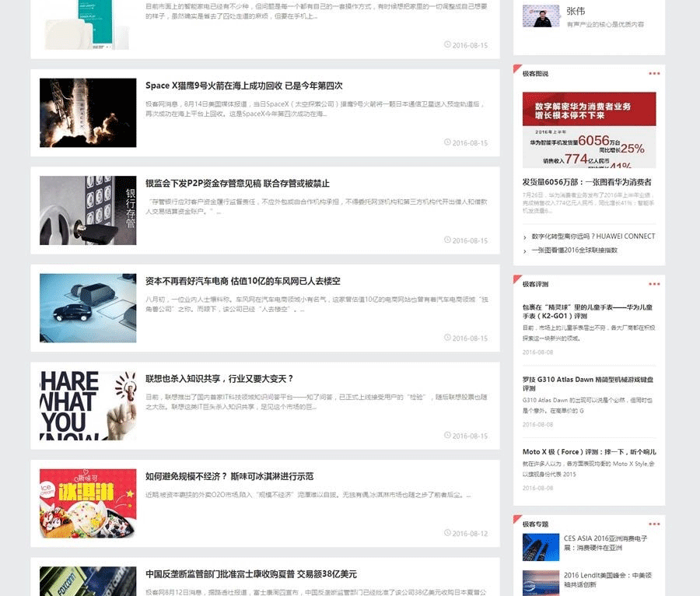Open 中国反垄断监管部门批准富士康收购夏普 headline
700x596 pixels.
[x=251, y=574]
